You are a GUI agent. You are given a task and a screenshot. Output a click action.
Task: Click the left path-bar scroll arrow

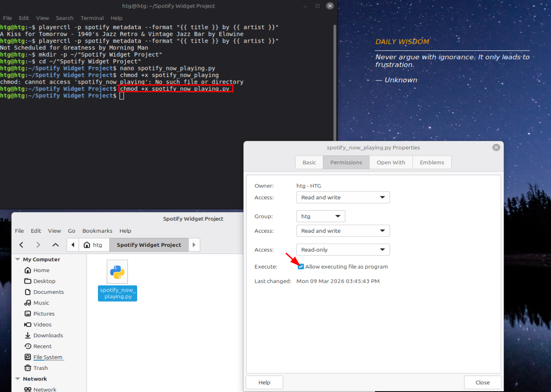click(73, 245)
